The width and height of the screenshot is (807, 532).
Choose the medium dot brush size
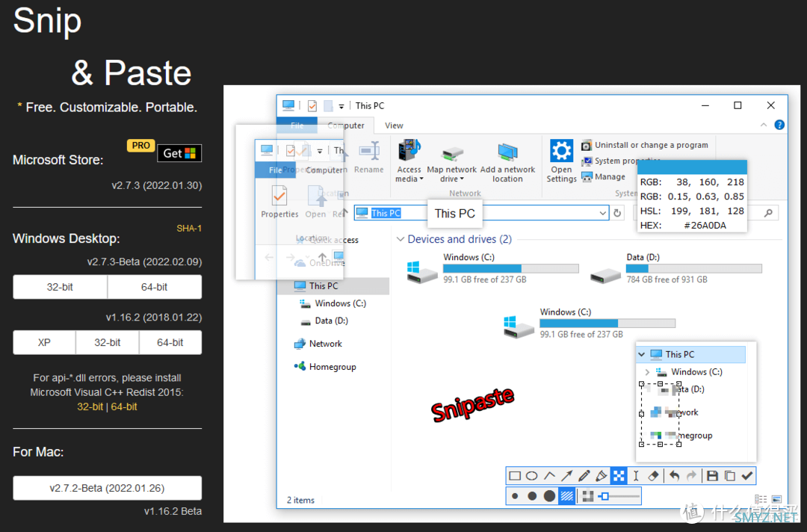tap(532, 496)
